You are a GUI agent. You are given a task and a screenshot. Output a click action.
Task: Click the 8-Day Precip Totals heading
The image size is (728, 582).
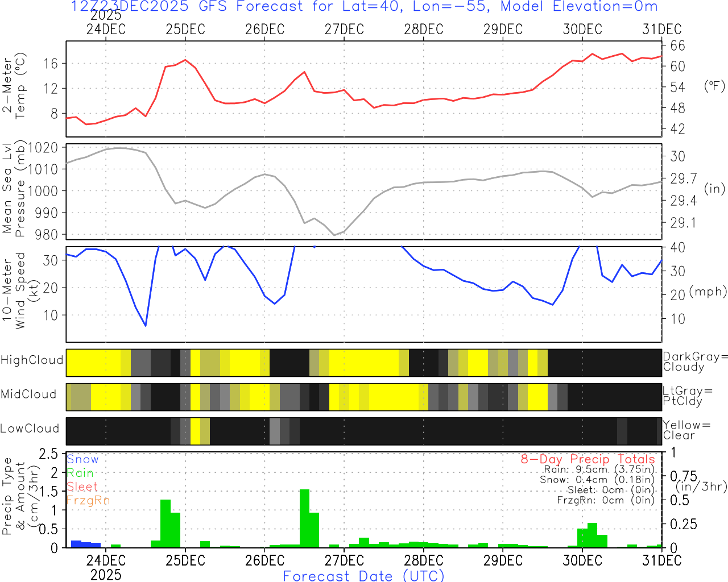pos(588,459)
